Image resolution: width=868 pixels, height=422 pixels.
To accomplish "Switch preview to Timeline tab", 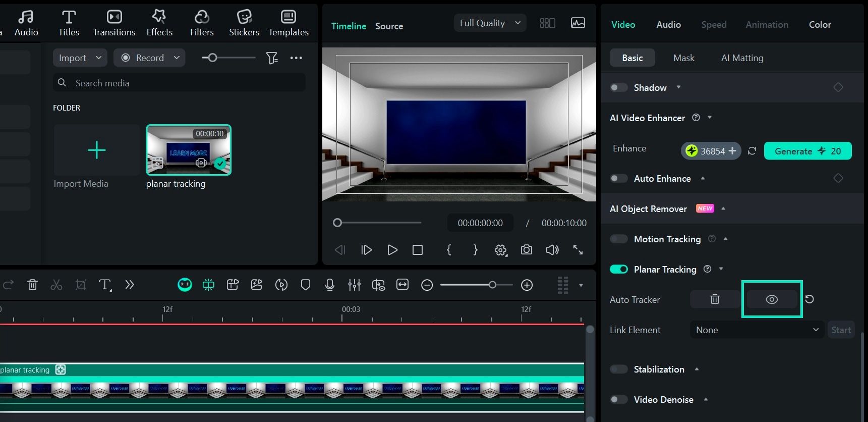I will pos(349,26).
